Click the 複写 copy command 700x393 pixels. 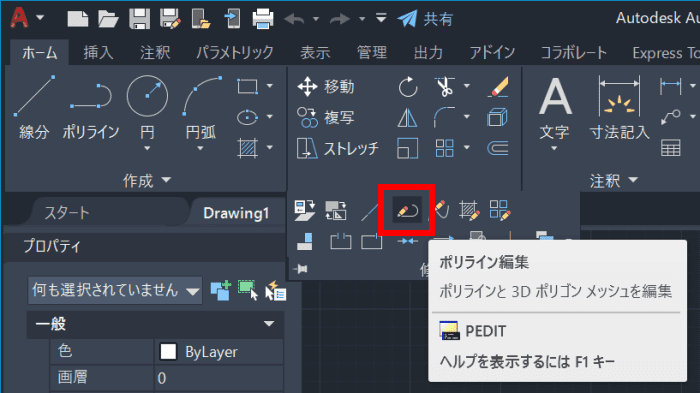(x=326, y=117)
